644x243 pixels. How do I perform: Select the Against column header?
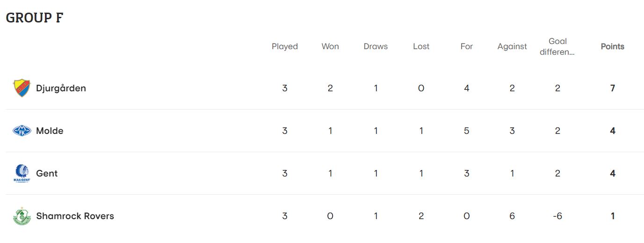click(512, 46)
